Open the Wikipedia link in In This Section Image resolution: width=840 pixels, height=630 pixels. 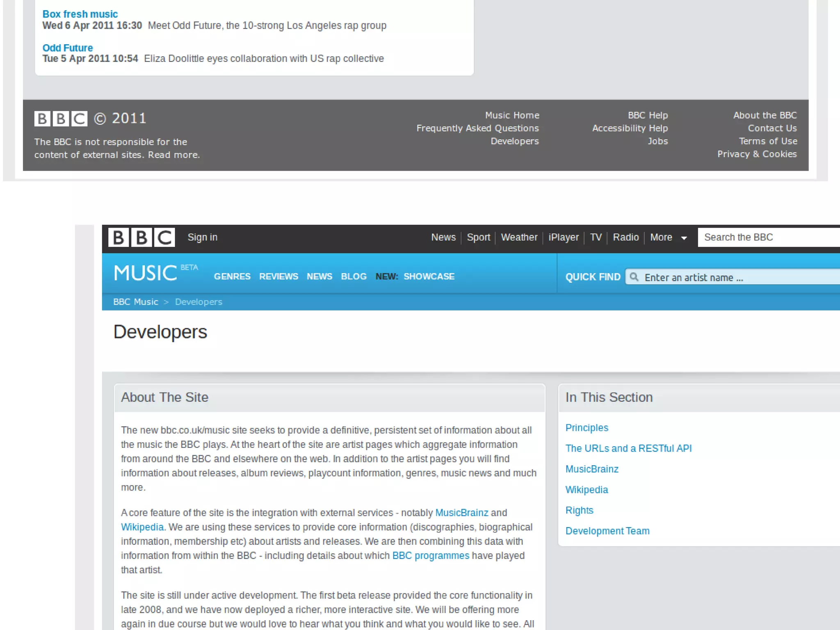[x=587, y=490]
